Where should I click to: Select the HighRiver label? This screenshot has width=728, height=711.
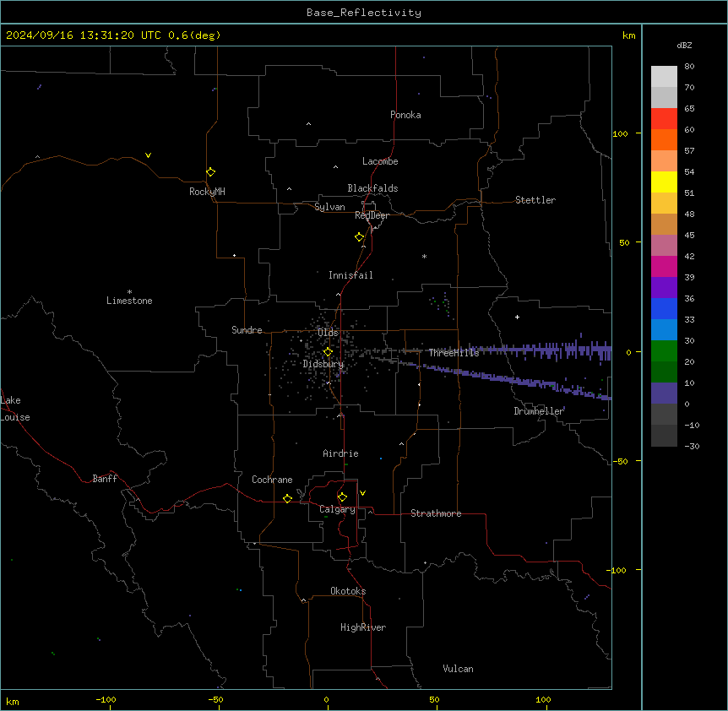[363, 627]
